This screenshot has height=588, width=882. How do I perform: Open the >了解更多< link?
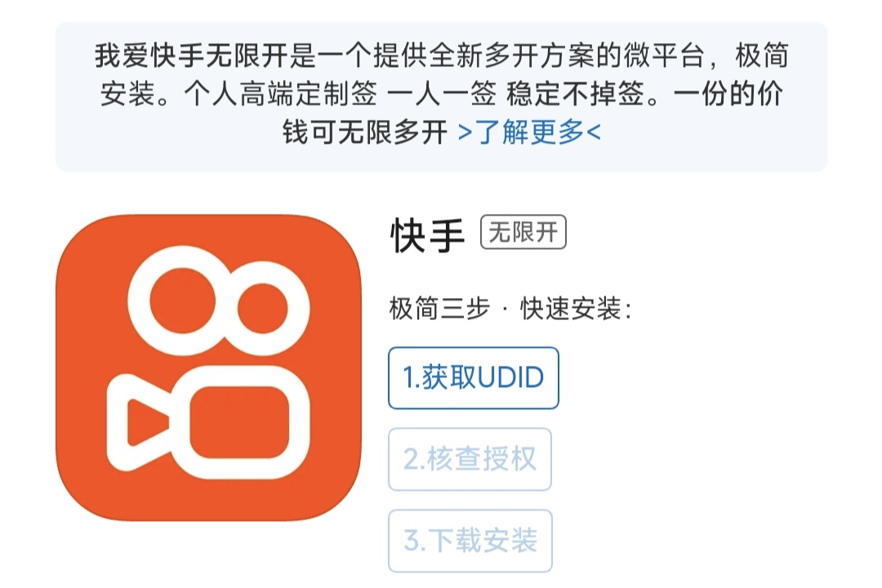coord(529,132)
